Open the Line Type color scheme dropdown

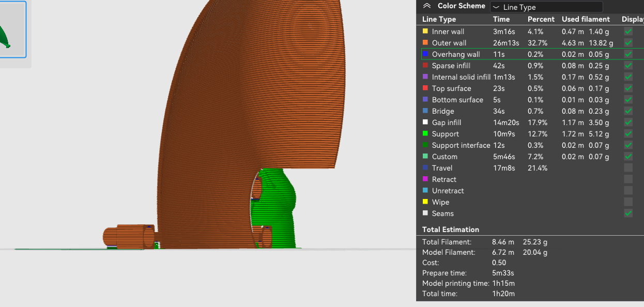[546, 7]
